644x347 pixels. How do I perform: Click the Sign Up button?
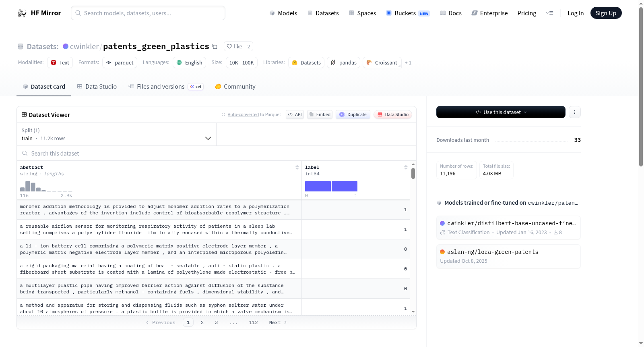pyautogui.click(x=606, y=13)
